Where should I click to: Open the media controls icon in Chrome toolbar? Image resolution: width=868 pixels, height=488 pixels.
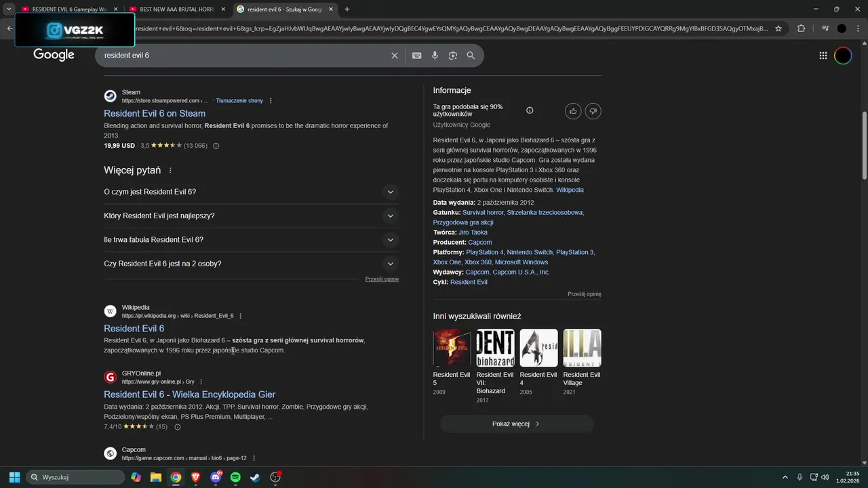(x=825, y=28)
